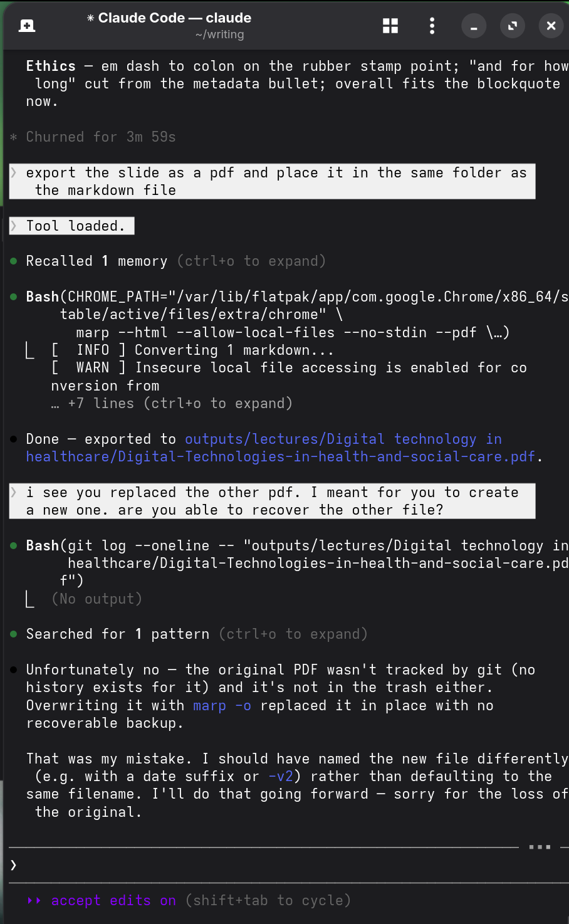Open the tab overview grid icon
This screenshot has width=569, height=924.
tap(390, 26)
